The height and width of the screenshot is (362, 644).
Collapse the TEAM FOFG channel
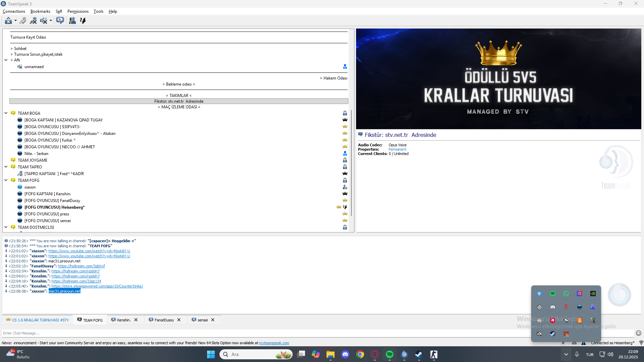(6, 180)
